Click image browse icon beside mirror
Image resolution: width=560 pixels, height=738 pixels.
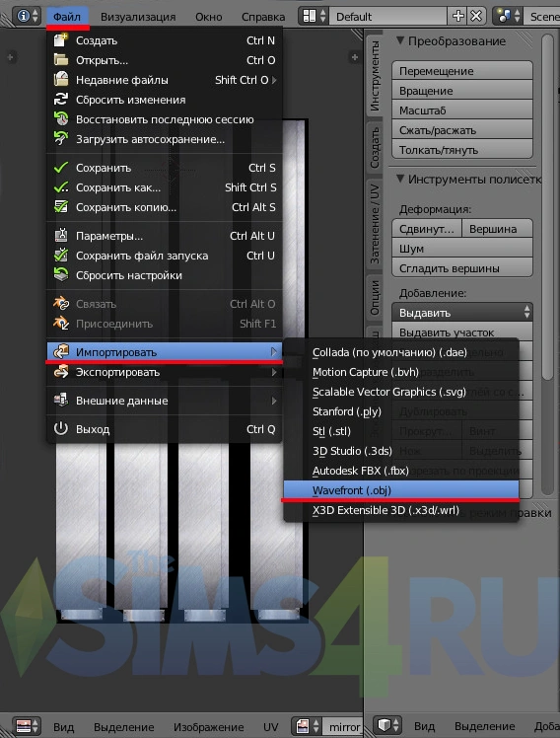click(x=306, y=725)
